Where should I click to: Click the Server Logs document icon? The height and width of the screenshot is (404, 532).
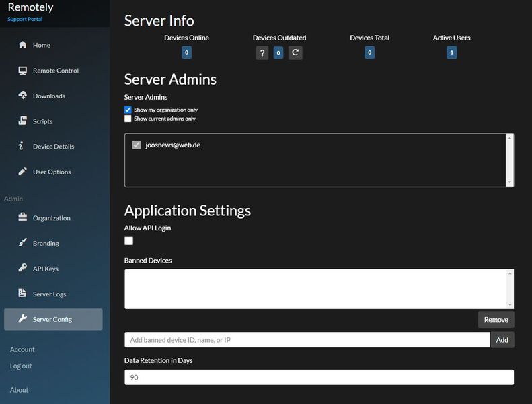[x=22, y=293]
